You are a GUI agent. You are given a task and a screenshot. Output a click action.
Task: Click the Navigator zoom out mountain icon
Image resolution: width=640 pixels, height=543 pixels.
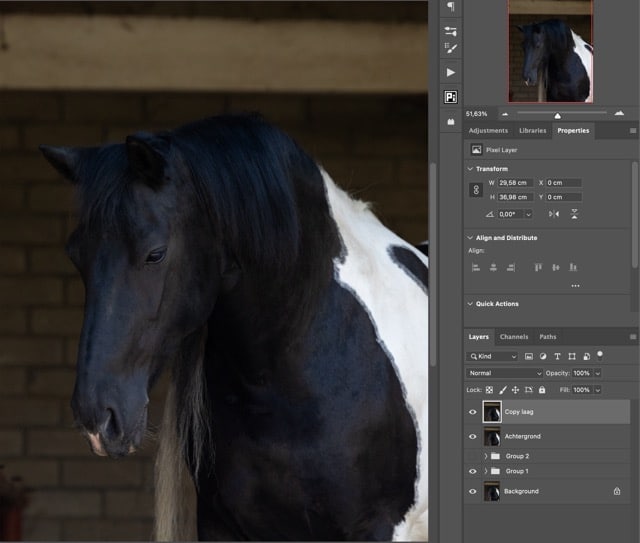[x=505, y=114]
